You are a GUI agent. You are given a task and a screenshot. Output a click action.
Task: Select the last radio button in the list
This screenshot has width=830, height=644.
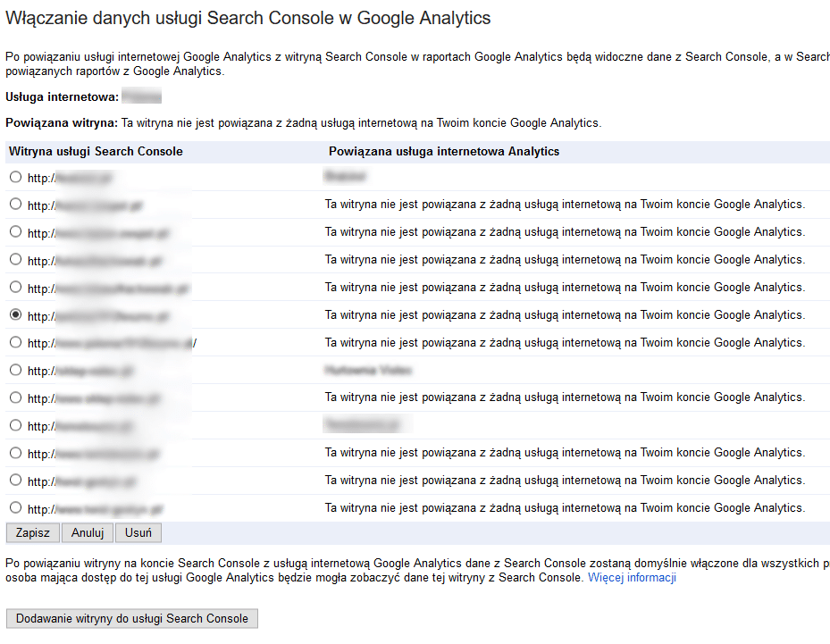tap(16, 507)
